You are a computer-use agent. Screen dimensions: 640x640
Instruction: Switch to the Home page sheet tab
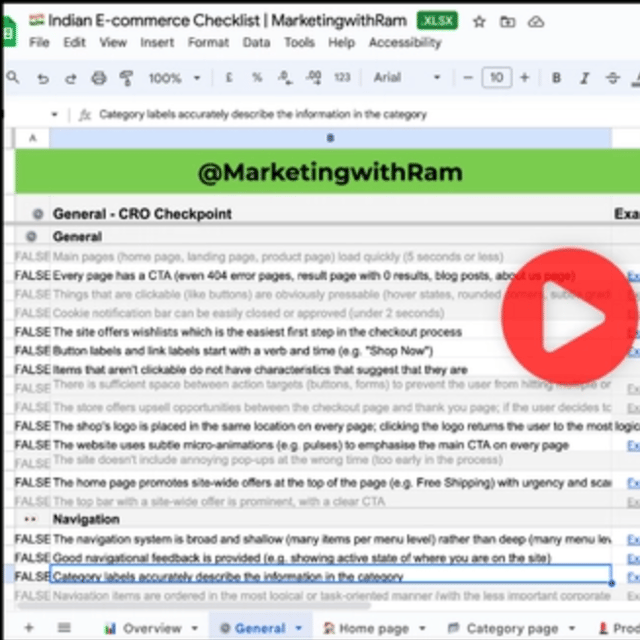click(x=374, y=628)
